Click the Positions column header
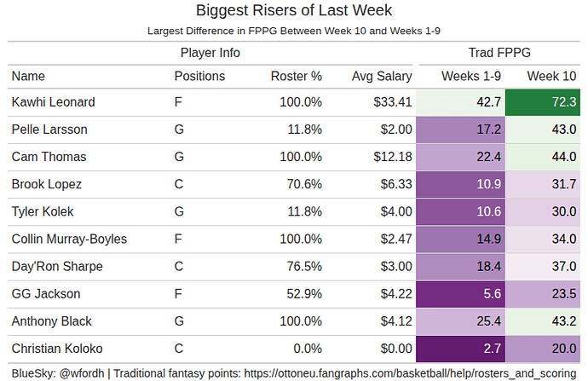This screenshot has height=381, width=588. click(199, 76)
